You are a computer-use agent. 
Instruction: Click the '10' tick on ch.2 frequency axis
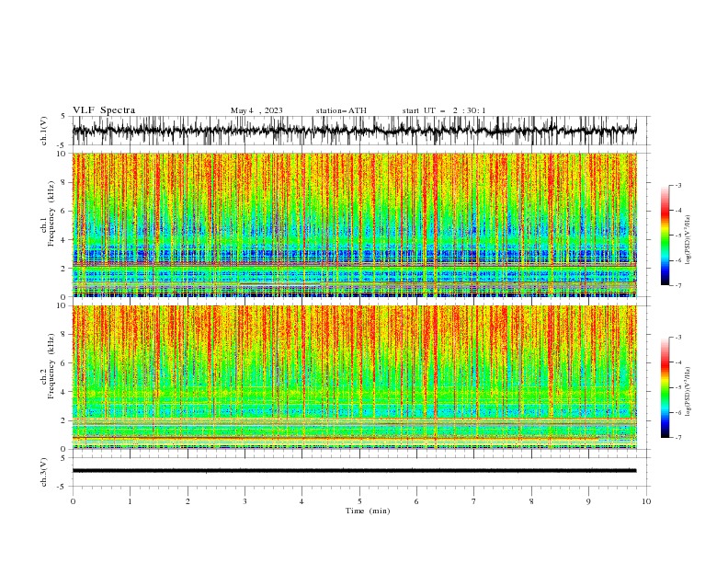(x=62, y=305)
